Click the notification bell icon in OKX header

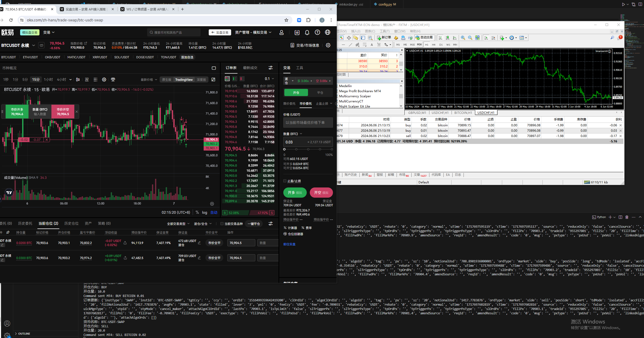pos(307,32)
